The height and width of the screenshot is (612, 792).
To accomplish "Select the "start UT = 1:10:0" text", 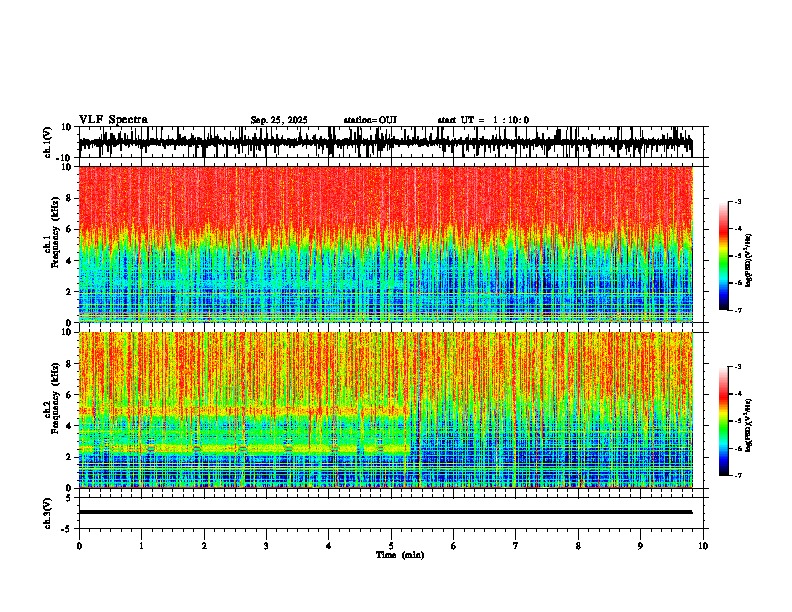I will [483, 120].
